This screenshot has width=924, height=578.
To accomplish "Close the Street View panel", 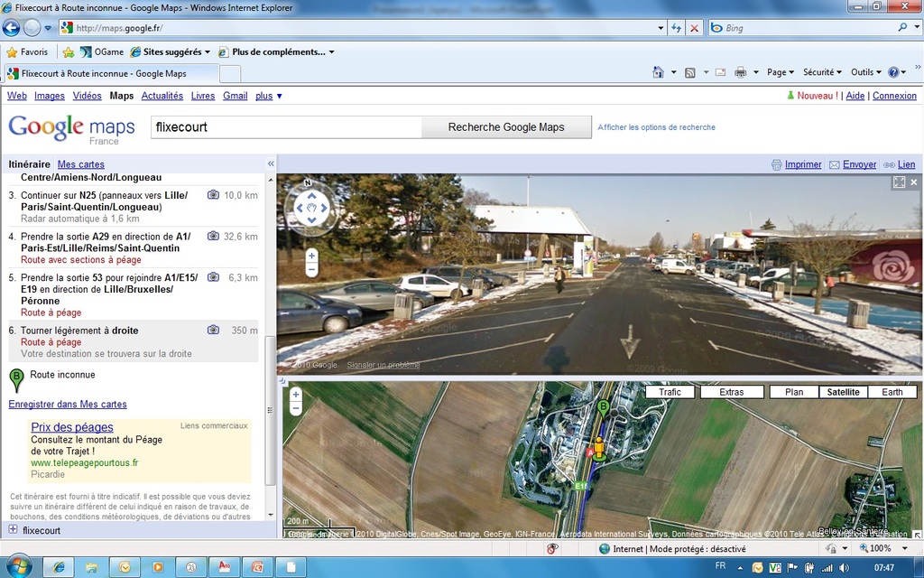I will (913, 182).
